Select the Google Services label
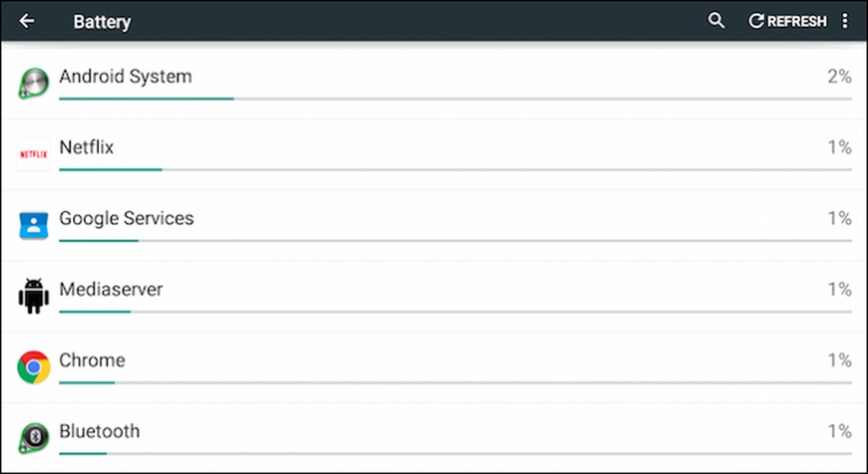The width and height of the screenshot is (868, 474). [x=126, y=218]
